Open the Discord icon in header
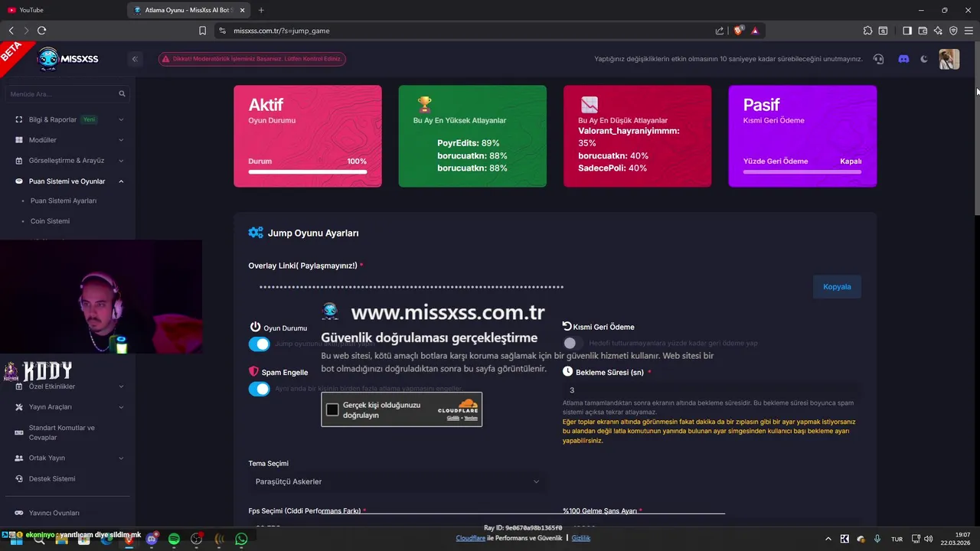980x551 pixels. point(903,59)
